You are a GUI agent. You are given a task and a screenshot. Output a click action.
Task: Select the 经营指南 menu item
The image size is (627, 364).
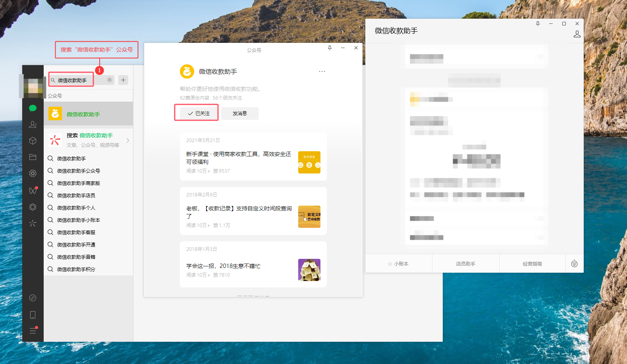pyautogui.click(x=532, y=264)
